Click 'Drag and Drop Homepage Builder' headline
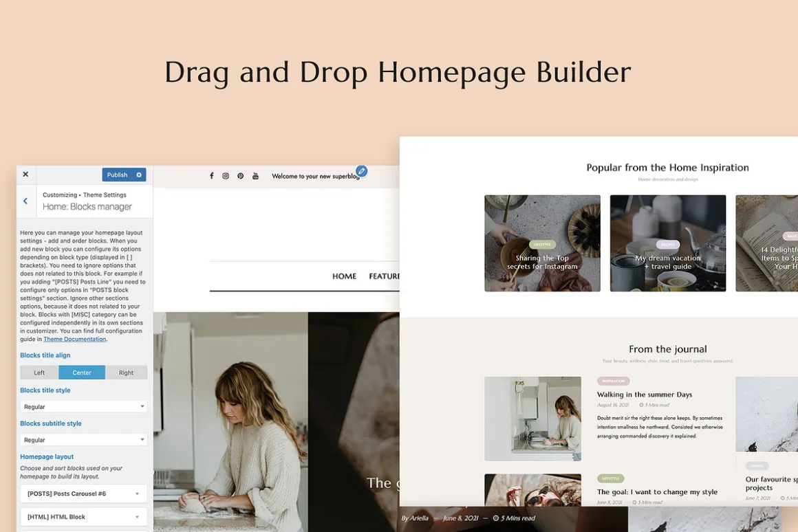The width and height of the screenshot is (798, 532). point(398,72)
